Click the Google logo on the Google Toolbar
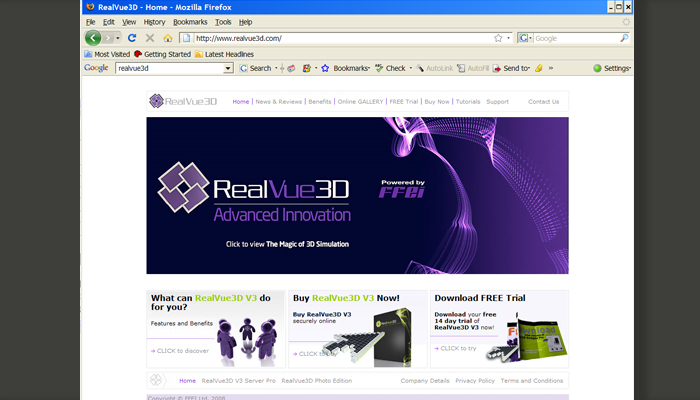Image resolution: width=700 pixels, height=400 pixels. click(x=96, y=68)
